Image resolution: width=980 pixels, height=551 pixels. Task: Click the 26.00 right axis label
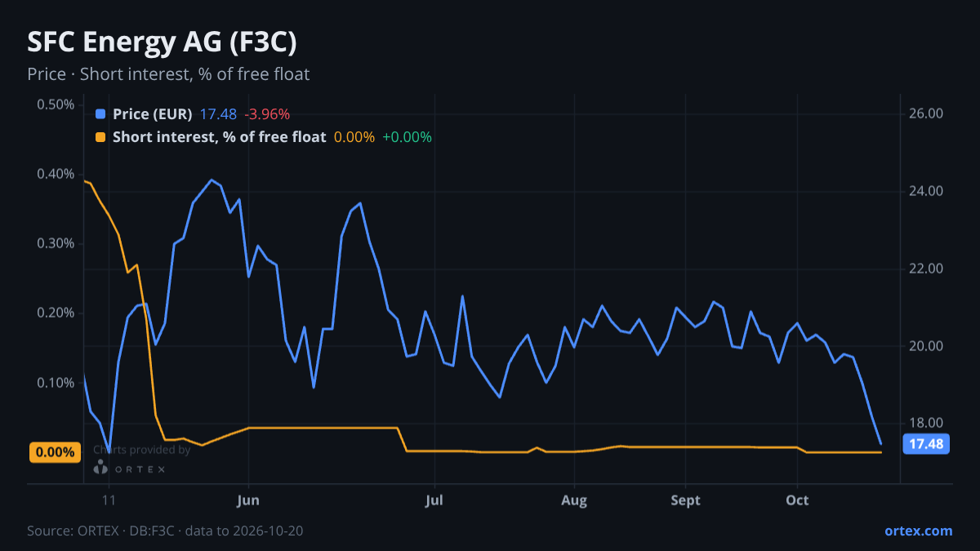pyautogui.click(x=926, y=114)
